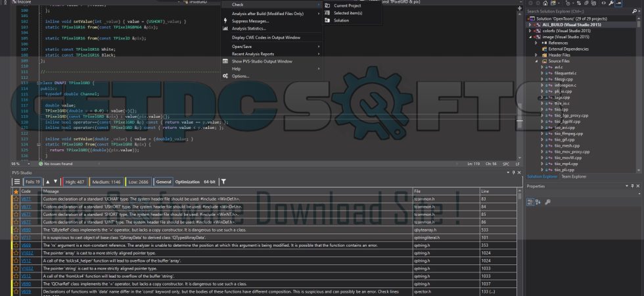Image resolution: width=644 pixels, height=296 pixels.
Task: Click the Sync with Active Document icon
Action: pyautogui.click(x=579, y=3)
